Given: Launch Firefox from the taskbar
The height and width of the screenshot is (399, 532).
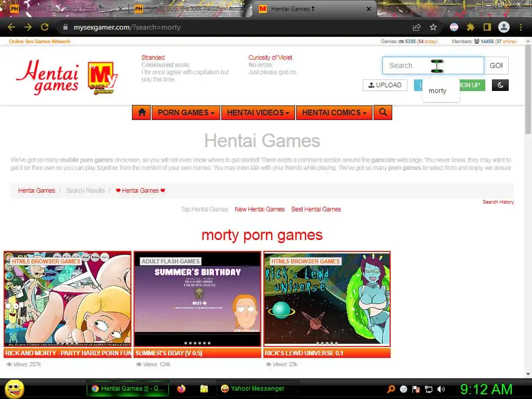Looking at the screenshot, I should click(181, 389).
